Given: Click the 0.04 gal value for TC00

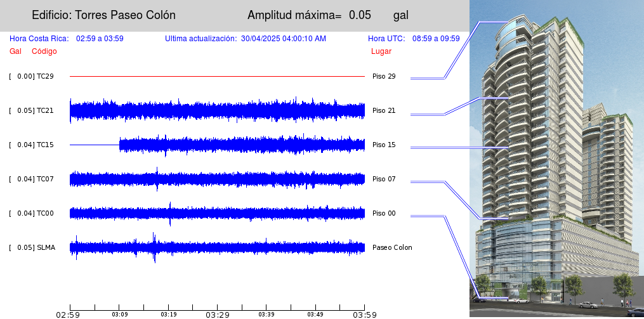Looking at the screenshot, I should click(x=25, y=214).
